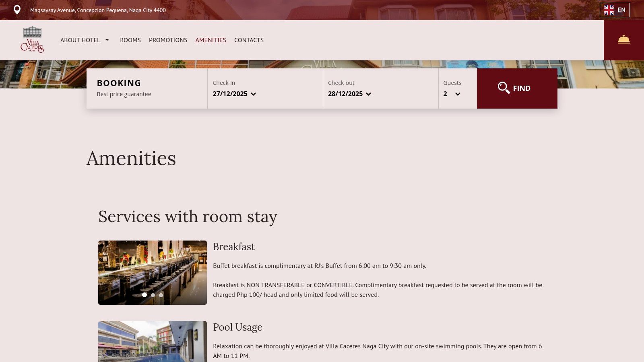Select the second carousel dot on Breakfast image
Image resolution: width=644 pixels, height=362 pixels.
coord(153,295)
